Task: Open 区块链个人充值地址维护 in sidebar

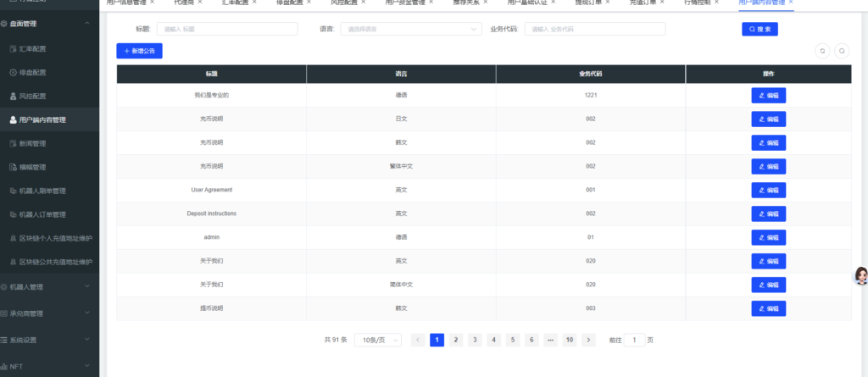Action: pyautogui.click(x=50, y=238)
